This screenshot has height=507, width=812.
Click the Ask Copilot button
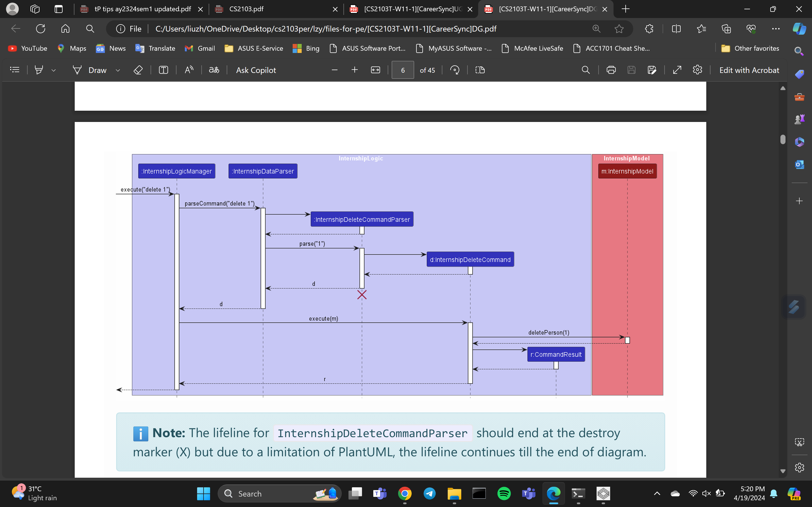(256, 70)
